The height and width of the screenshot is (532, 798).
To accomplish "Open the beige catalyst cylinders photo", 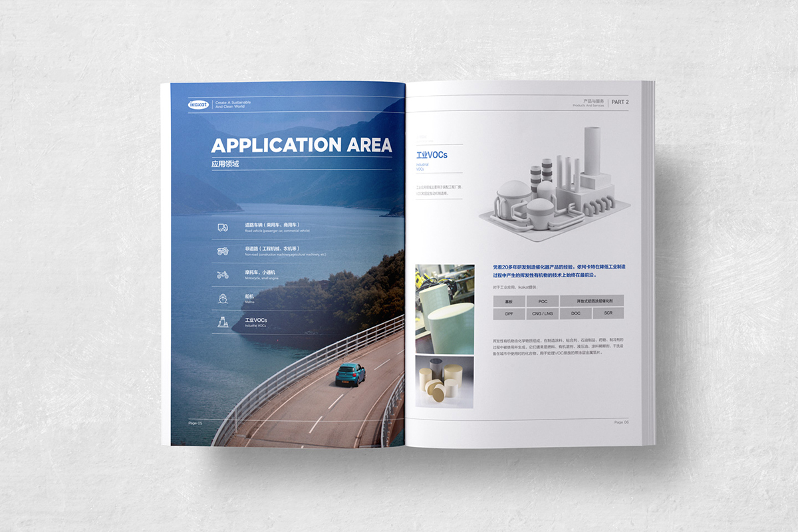I will tap(444, 381).
